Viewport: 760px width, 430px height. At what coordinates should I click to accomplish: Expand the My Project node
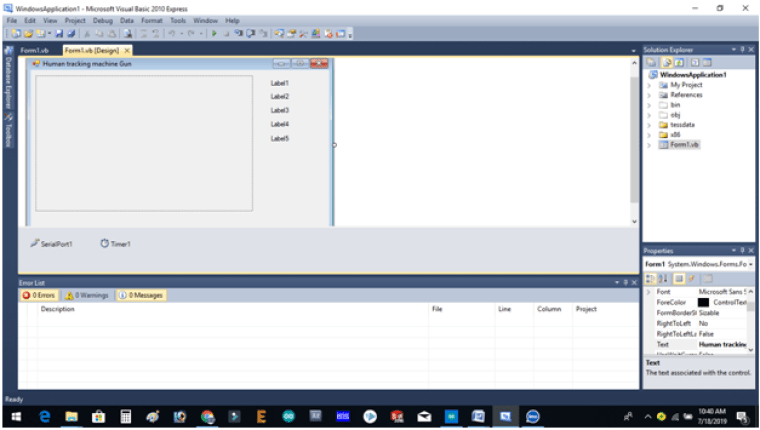click(x=649, y=85)
